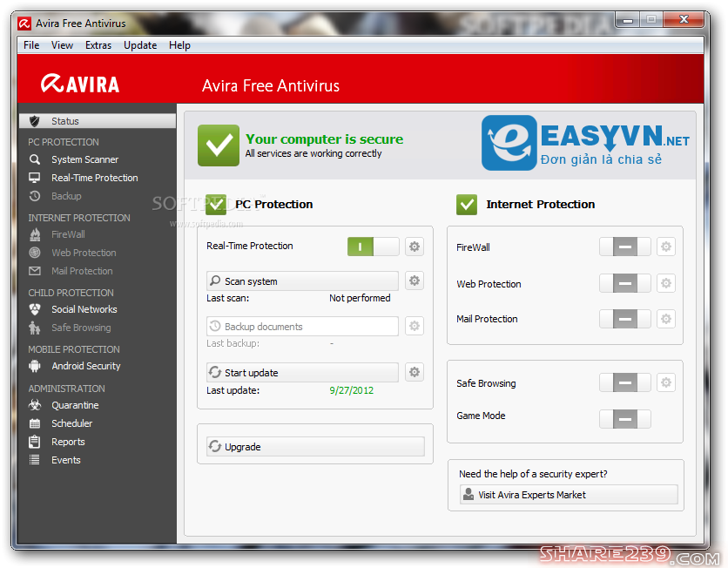The width and height of the screenshot is (728, 568).
Task: Click the System Scanner magnifier icon
Action: [34, 159]
